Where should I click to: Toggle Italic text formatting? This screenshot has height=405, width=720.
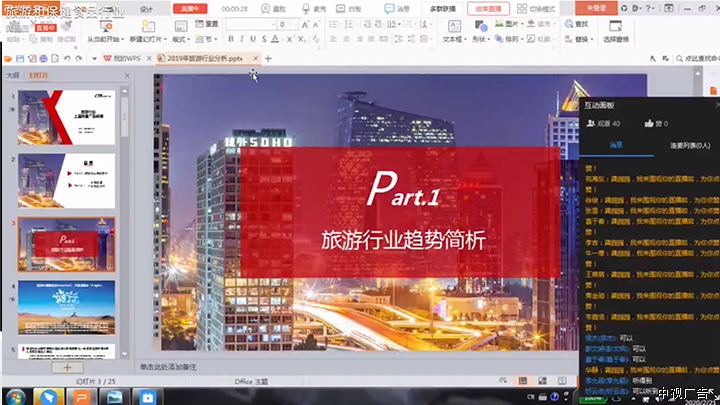242,39
